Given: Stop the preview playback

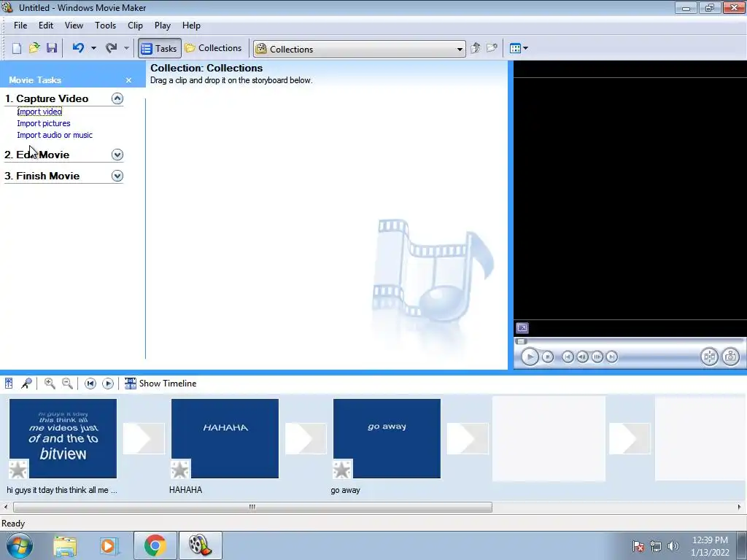Looking at the screenshot, I should coord(548,357).
